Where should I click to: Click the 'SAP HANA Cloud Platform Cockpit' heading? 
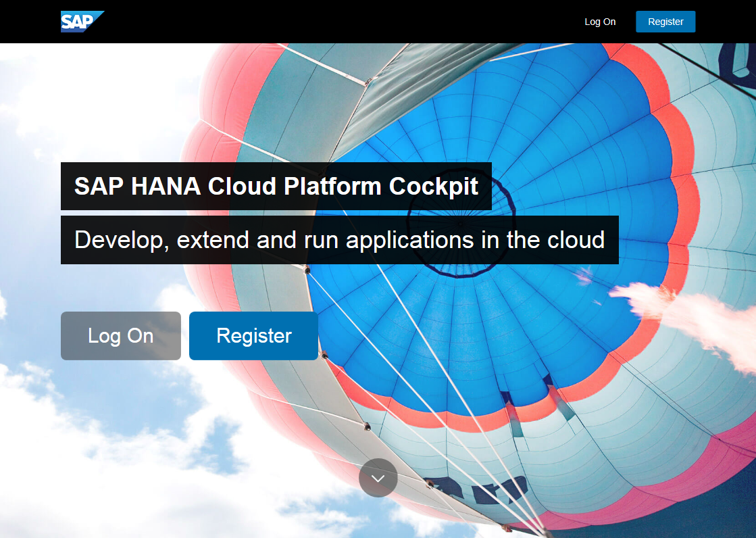(276, 186)
